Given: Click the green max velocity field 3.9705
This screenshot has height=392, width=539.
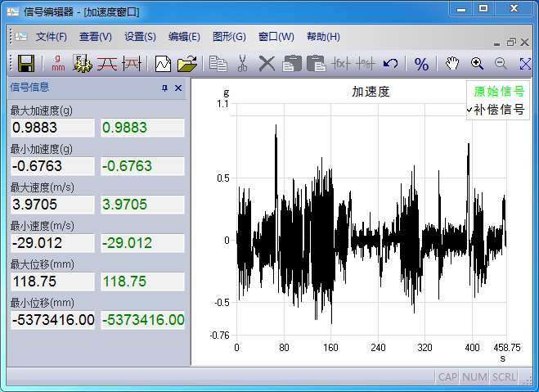Looking at the screenshot, I should tap(142, 205).
